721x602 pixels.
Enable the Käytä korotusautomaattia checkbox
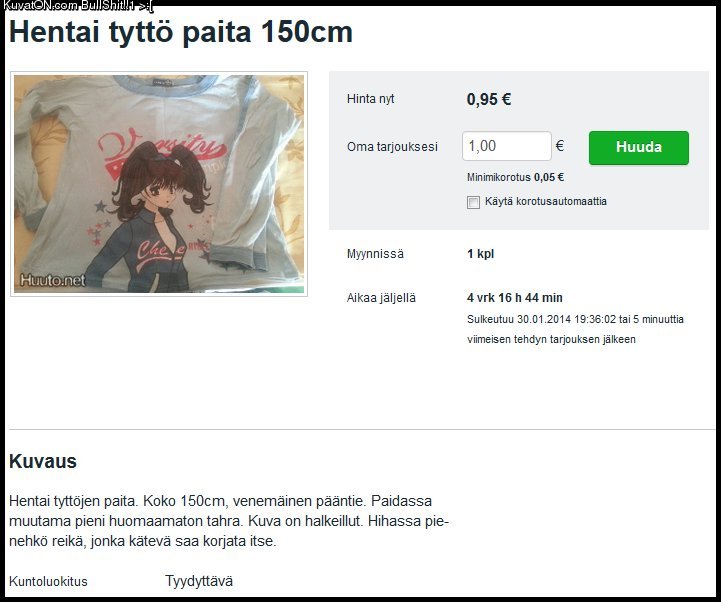pos(473,202)
